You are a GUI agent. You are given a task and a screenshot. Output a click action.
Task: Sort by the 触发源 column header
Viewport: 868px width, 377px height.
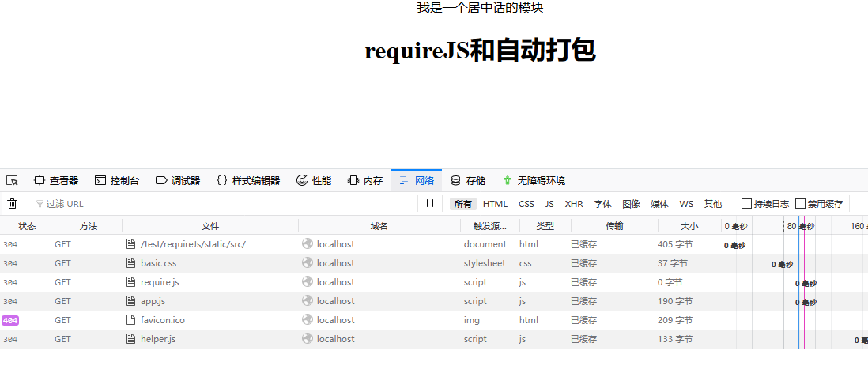tap(490, 226)
